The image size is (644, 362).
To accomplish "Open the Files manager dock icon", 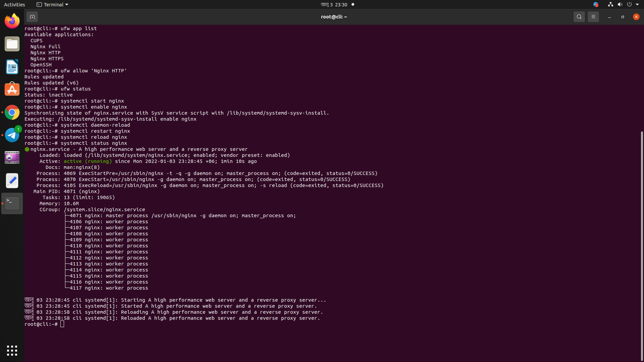I will 12,44.
